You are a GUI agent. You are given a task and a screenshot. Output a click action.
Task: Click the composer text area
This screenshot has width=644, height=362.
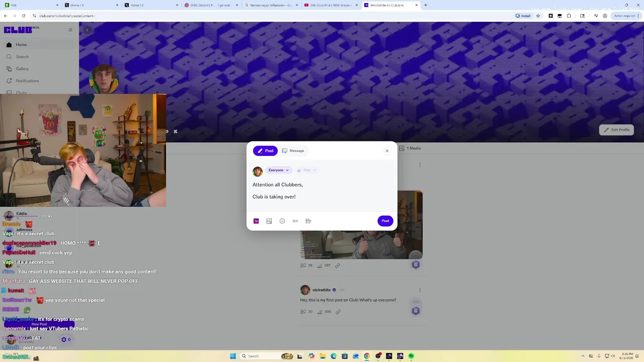pyautogui.click(x=322, y=191)
